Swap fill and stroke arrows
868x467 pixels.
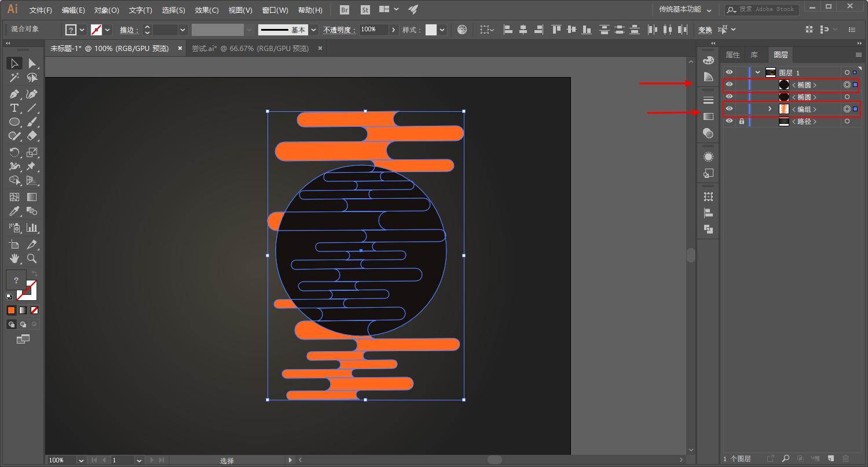click(34, 273)
